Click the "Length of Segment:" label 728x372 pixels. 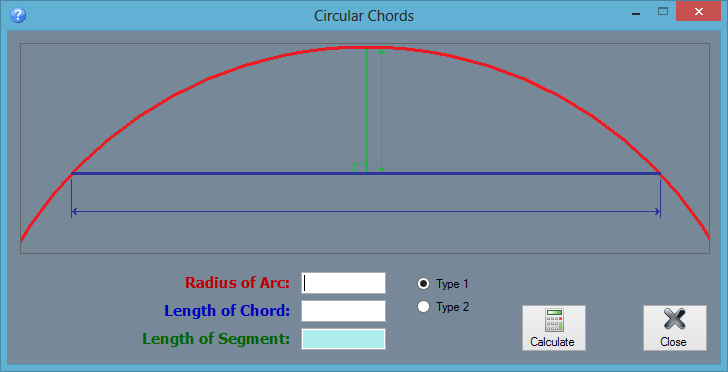click(x=216, y=339)
